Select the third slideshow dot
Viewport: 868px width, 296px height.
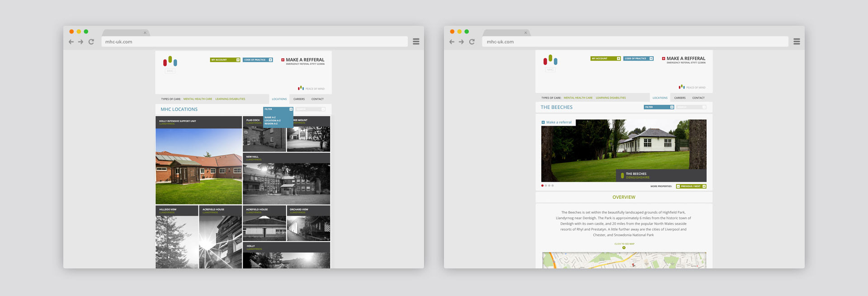[x=549, y=186]
